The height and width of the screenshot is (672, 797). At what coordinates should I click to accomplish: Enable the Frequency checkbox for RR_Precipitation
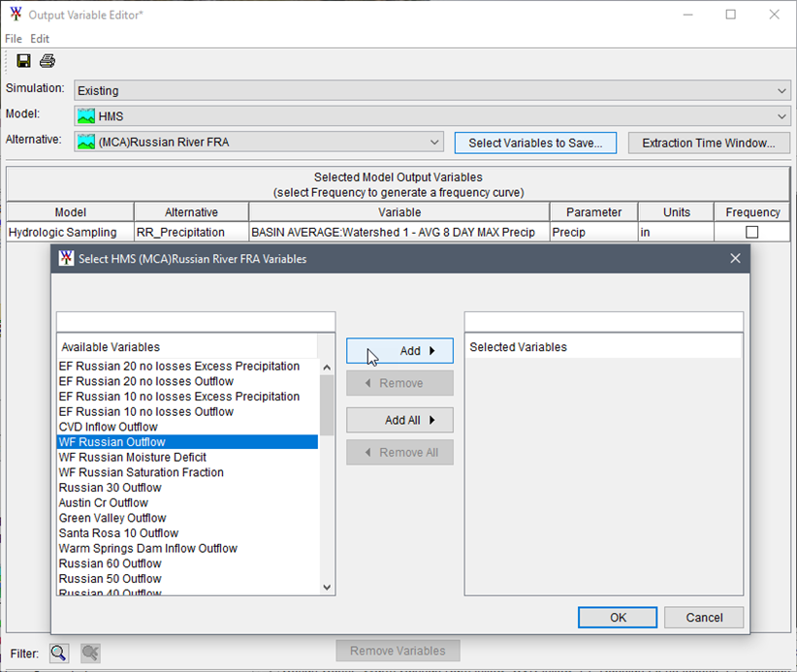[752, 231]
